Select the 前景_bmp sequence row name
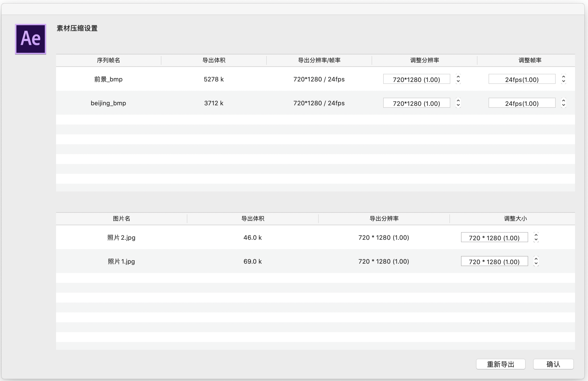Image resolution: width=588 pixels, height=381 pixels. tap(108, 79)
